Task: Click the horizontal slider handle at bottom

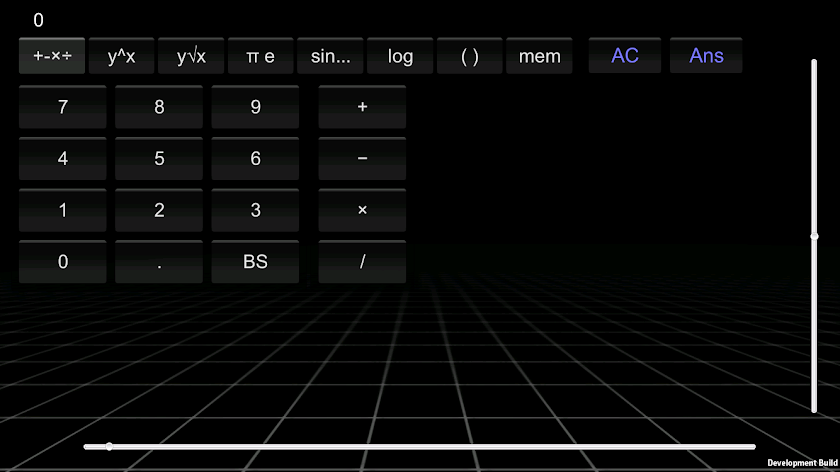Action: 109,446
